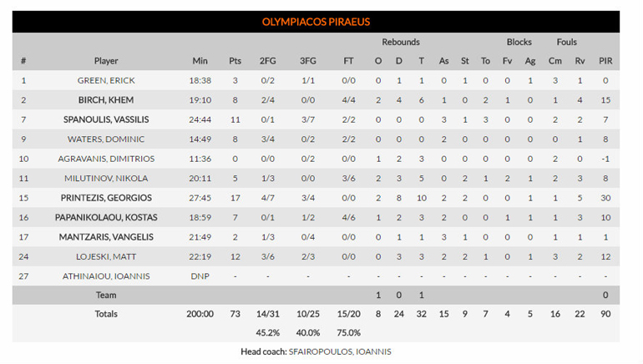This screenshot has height=364, width=643.
Task: Click the Player column header
Action: click(x=106, y=61)
